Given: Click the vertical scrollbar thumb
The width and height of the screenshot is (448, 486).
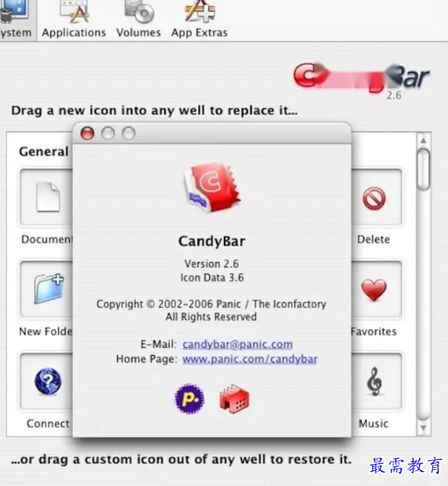Looking at the screenshot, I should (423, 169).
